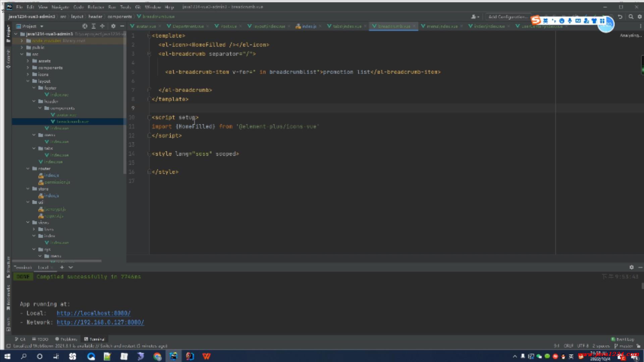This screenshot has width=644, height=362.
Task: Open the Terminal tool window button
Action: pyautogui.click(x=94, y=339)
